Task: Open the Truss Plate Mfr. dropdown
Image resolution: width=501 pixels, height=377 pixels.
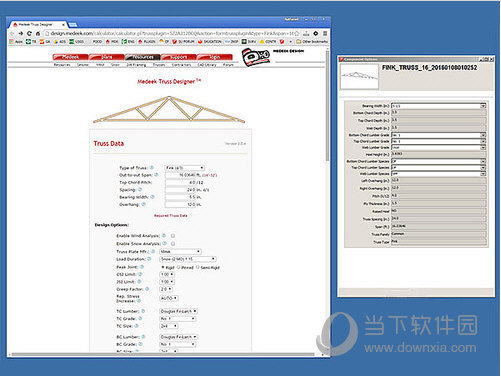Action: click(x=180, y=251)
